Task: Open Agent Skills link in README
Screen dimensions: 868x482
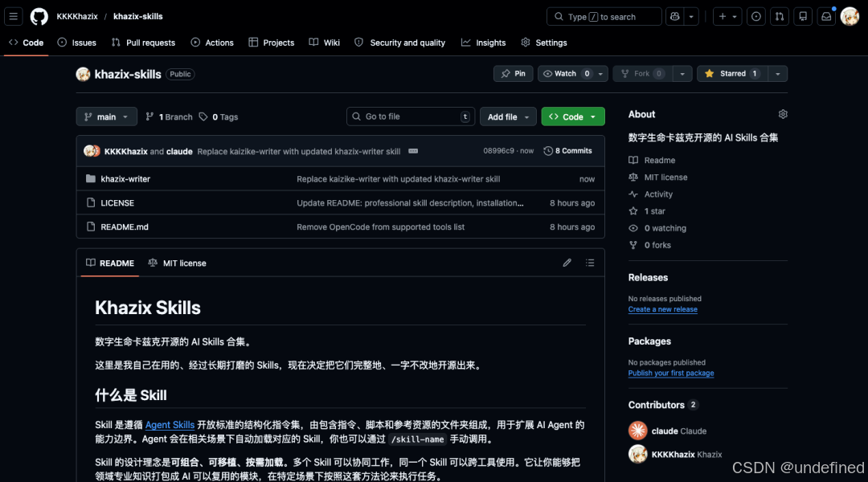Action: pos(170,425)
